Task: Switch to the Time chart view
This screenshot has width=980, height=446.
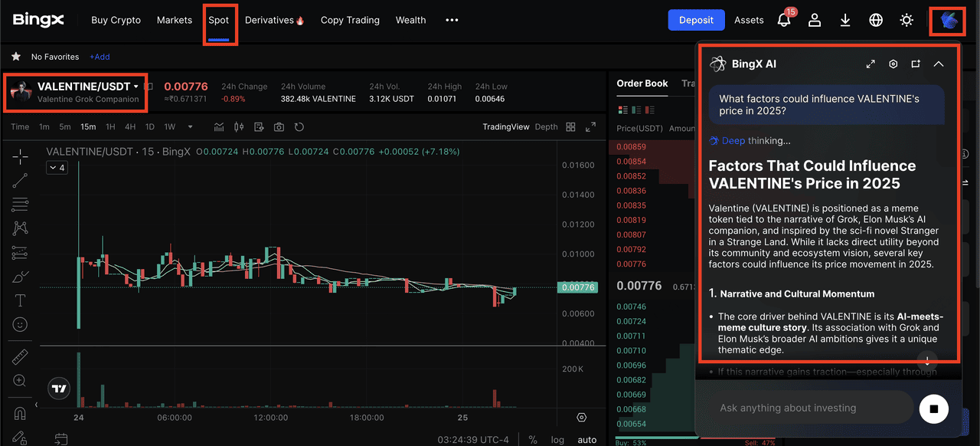Action: [20, 127]
